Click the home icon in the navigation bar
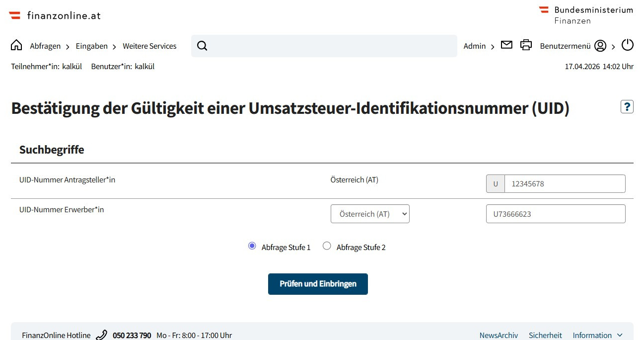The height and width of the screenshot is (340, 644). coord(16,45)
